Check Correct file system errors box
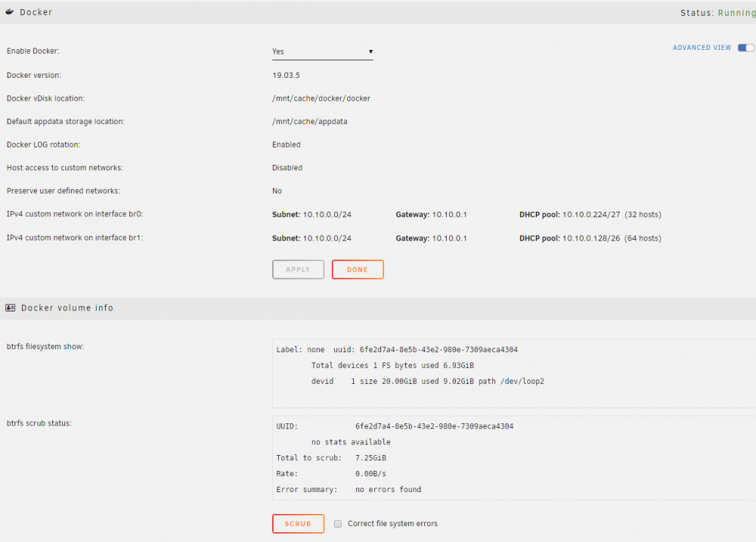 pyautogui.click(x=338, y=524)
